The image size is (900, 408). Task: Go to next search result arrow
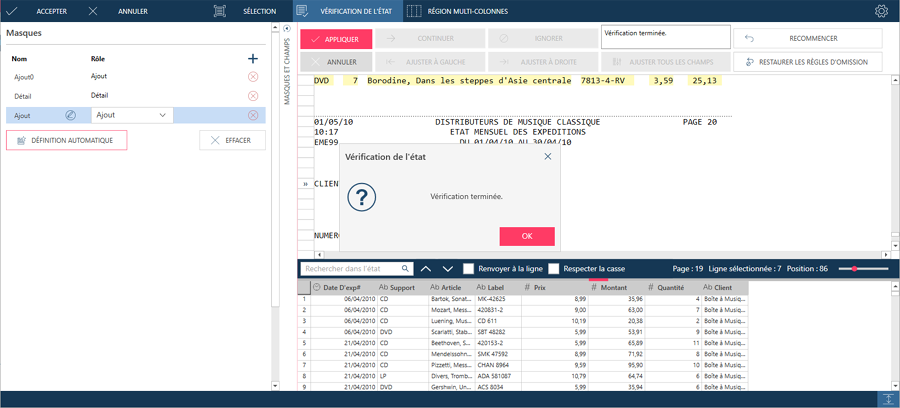pos(448,269)
